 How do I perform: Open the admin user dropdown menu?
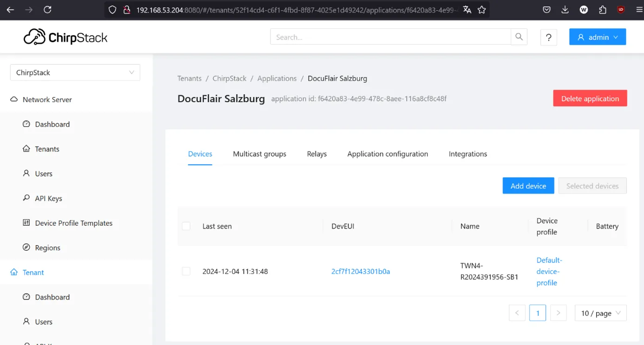click(x=597, y=37)
